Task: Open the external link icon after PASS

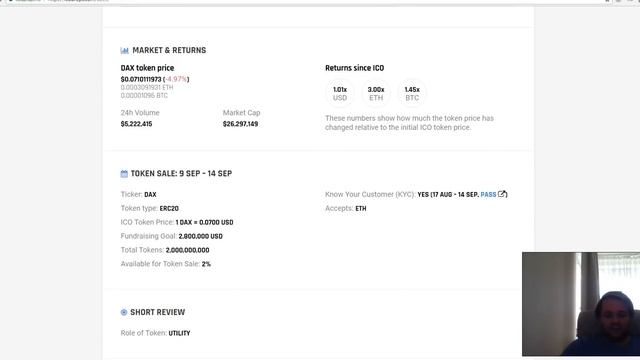Action: click(502, 194)
